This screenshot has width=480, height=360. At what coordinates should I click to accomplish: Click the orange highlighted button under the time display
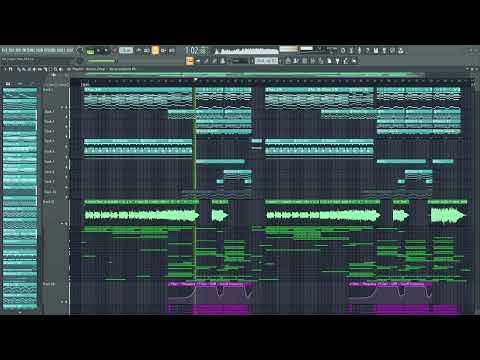(190, 61)
